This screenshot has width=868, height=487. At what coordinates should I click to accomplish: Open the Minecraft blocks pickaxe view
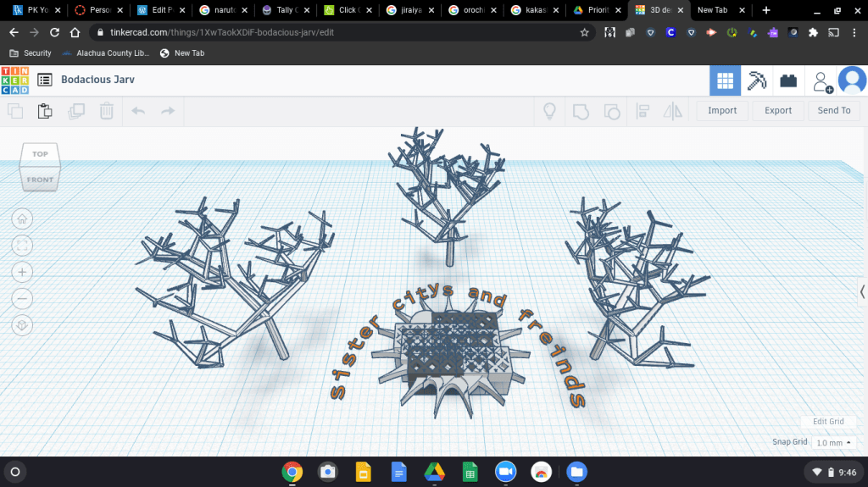pyautogui.click(x=757, y=80)
